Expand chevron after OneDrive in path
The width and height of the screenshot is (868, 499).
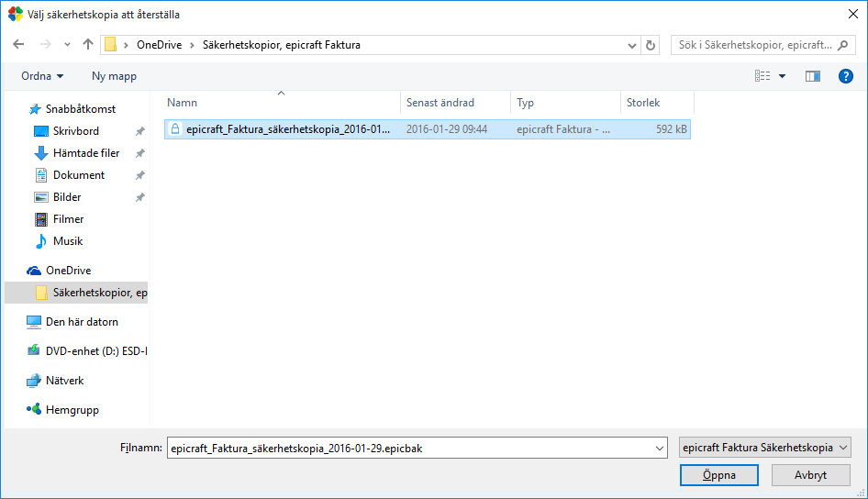(x=192, y=45)
